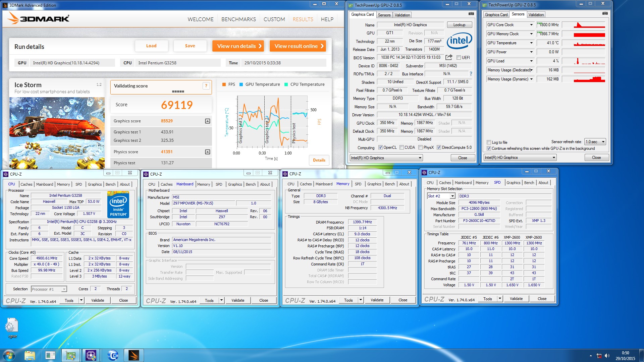Open Windows Explorer from taskbar
The image size is (644, 362).
[30, 355]
